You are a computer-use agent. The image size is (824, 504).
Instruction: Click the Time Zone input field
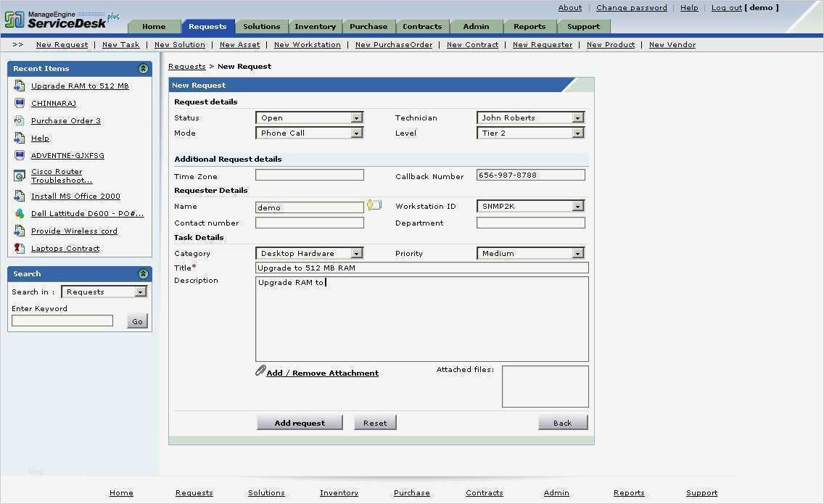pyautogui.click(x=310, y=175)
